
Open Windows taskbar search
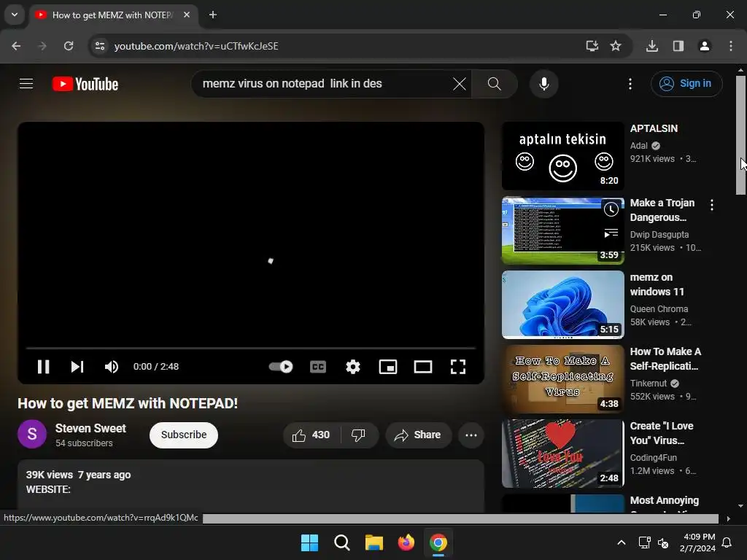(341, 542)
